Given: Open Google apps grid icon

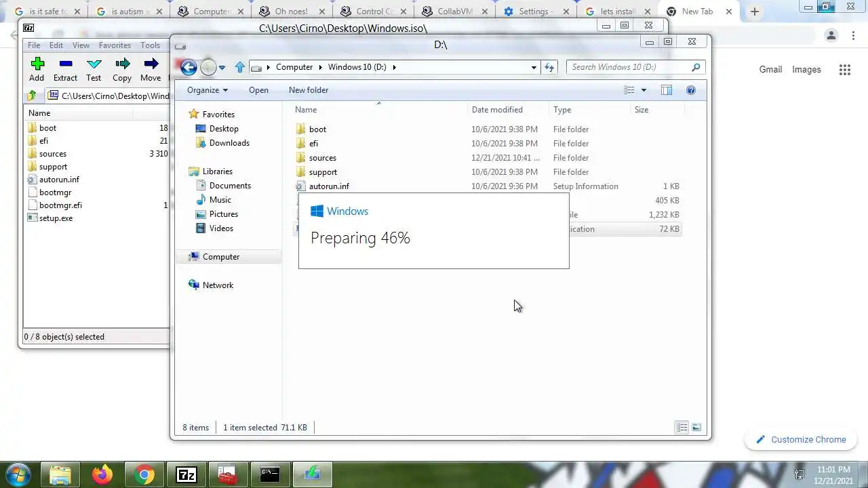Looking at the screenshot, I should (x=844, y=70).
